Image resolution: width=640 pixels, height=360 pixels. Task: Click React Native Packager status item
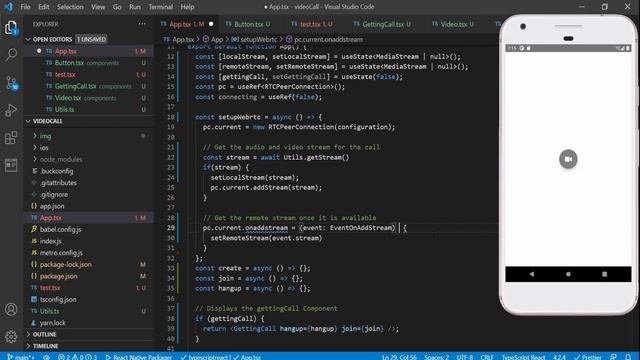139,357
